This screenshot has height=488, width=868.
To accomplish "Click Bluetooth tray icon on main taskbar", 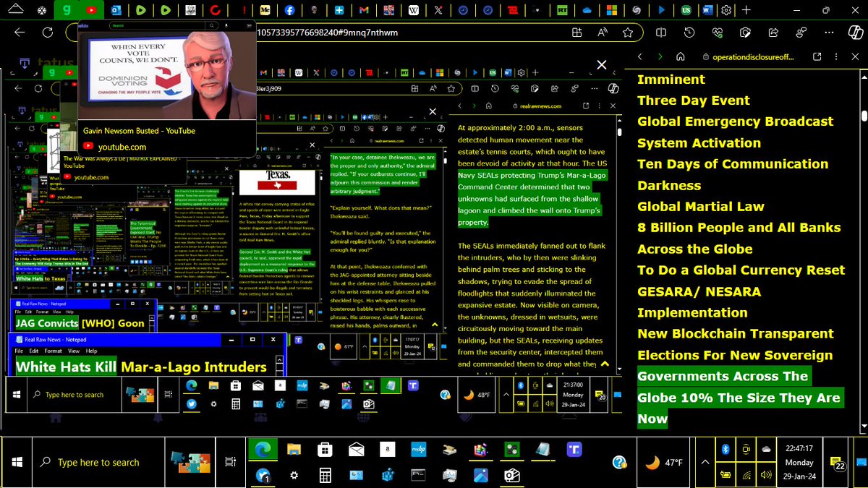I will [726, 449].
